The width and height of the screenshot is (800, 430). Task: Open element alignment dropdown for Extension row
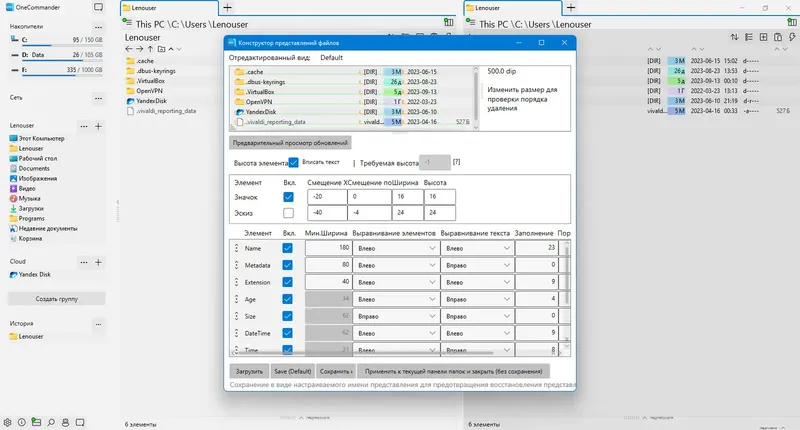pos(396,282)
